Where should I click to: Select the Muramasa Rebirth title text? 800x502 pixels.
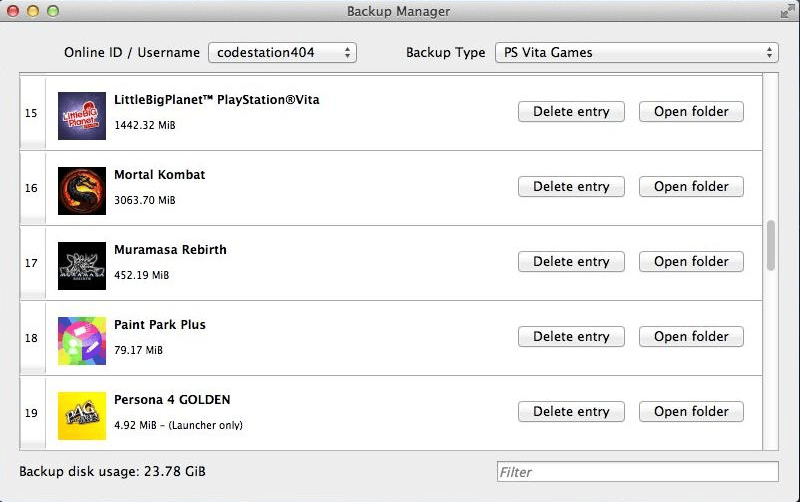[170, 250]
